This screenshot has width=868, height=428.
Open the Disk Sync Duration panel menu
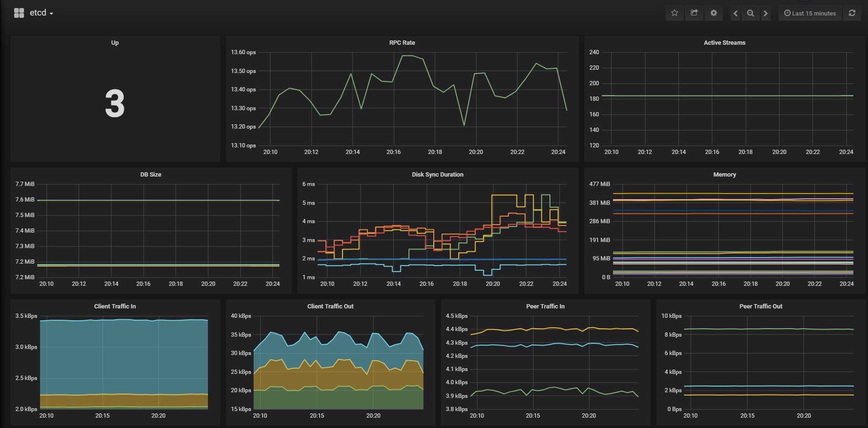point(438,175)
